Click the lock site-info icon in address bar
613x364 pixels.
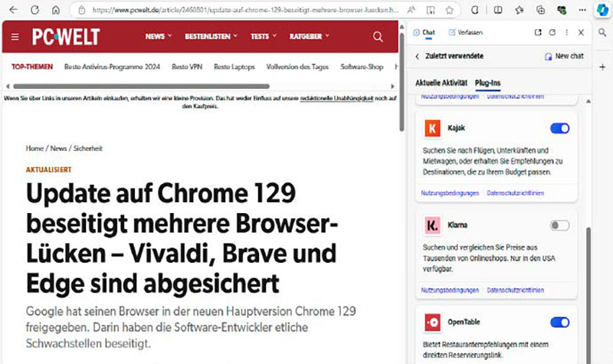click(x=82, y=10)
